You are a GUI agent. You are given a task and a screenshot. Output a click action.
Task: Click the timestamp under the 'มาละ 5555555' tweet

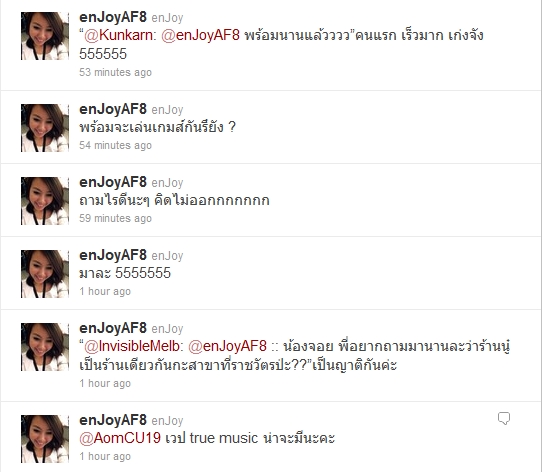click(x=105, y=291)
